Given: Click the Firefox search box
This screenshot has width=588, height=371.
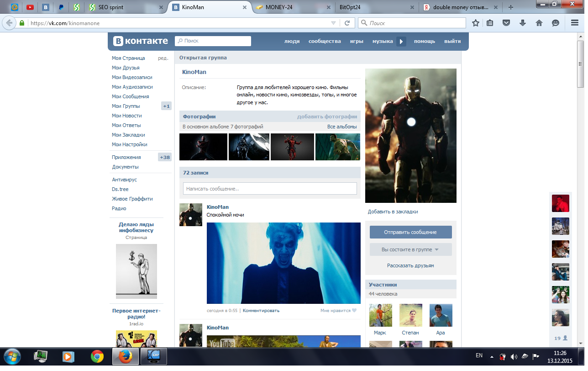Looking at the screenshot, I should pos(412,23).
